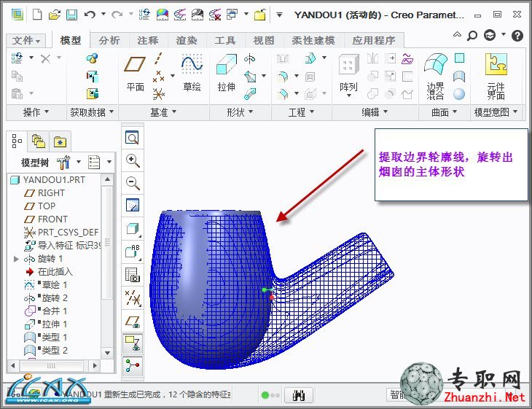
Task: Expand the Shapes (形状) group dropdown
Action: pos(240,112)
